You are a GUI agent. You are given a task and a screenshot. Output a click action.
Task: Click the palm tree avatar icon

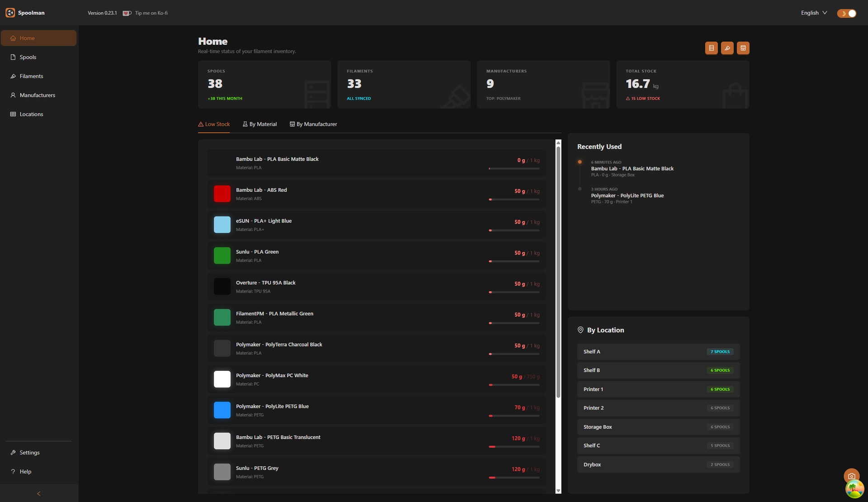coord(854,489)
